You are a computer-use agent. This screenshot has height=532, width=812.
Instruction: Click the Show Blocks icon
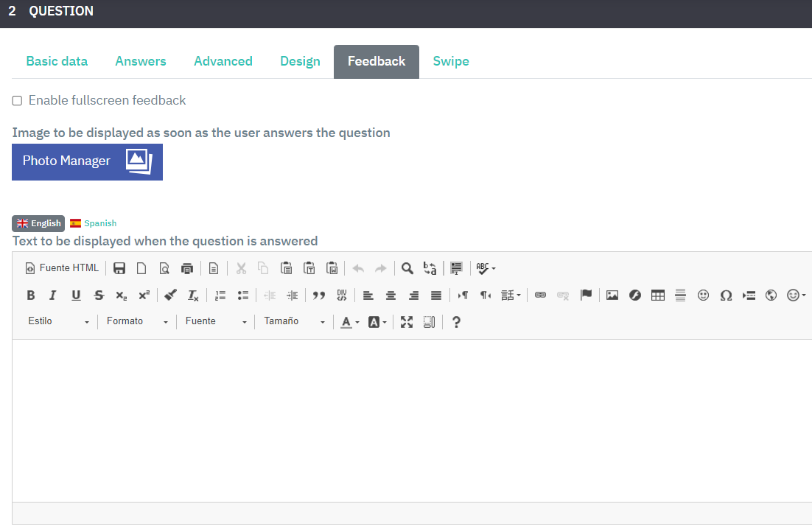(430, 322)
